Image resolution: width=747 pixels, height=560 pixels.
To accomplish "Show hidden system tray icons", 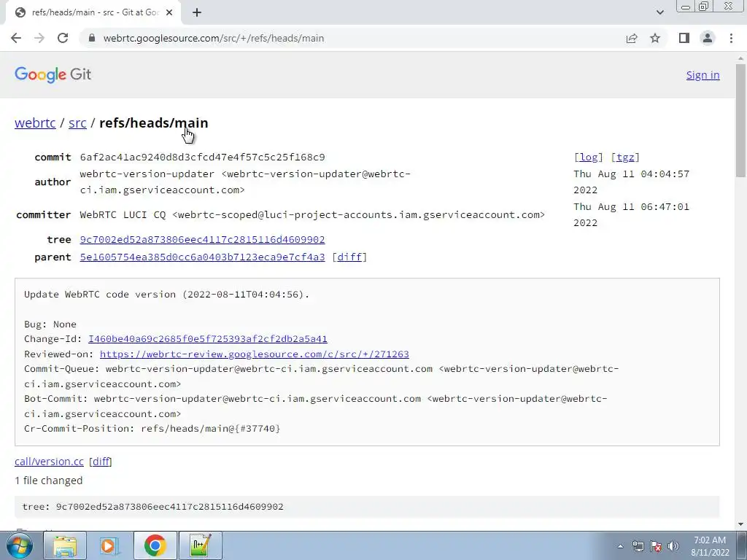I will [x=620, y=546].
